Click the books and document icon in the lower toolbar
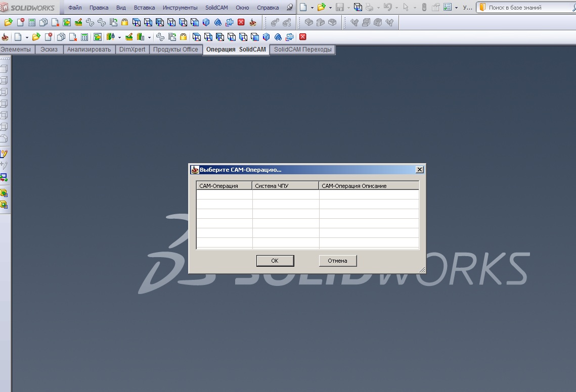576x392 pixels. coord(140,37)
